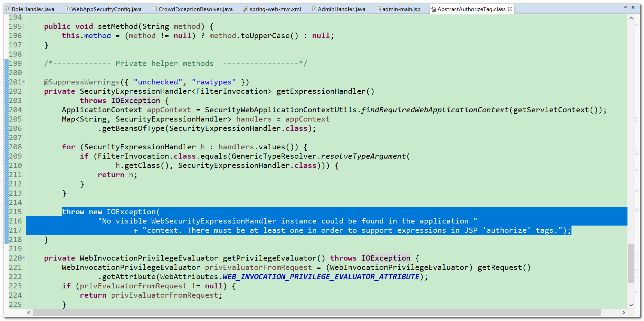This screenshot has height=321, width=644.
Task: Minimize the editor area
Action: click(x=625, y=7)
